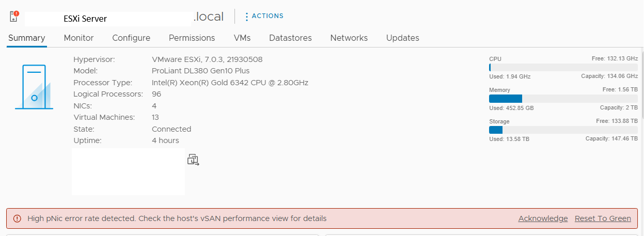View the Networks tab
Viewport: 644px width, 236px height.
(349, 38)
